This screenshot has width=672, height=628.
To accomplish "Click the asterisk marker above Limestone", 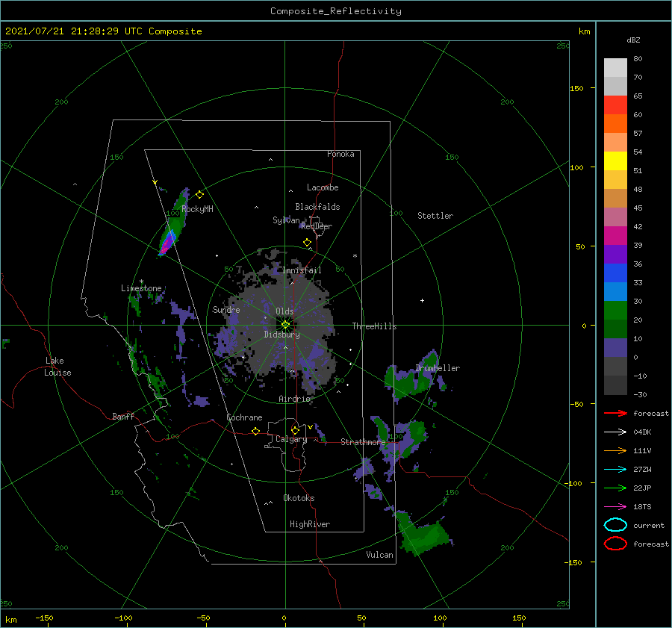I will click(x=141, y=282).
